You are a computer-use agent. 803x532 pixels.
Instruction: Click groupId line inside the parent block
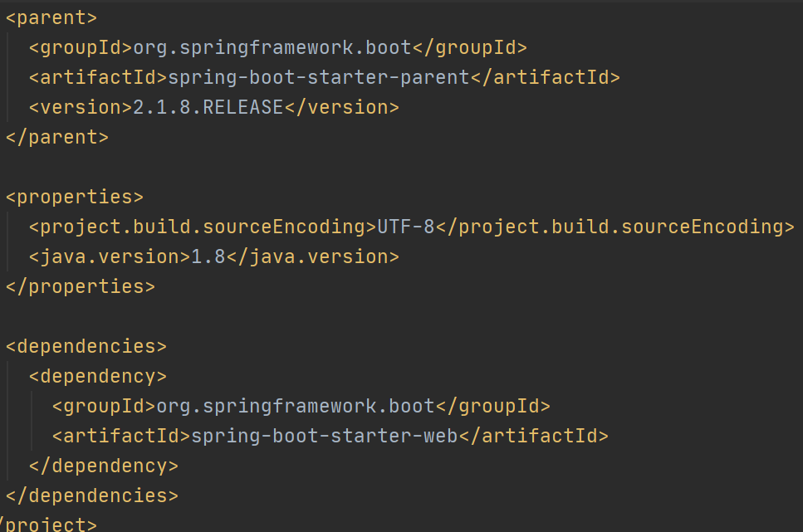(x=277, y=48)
